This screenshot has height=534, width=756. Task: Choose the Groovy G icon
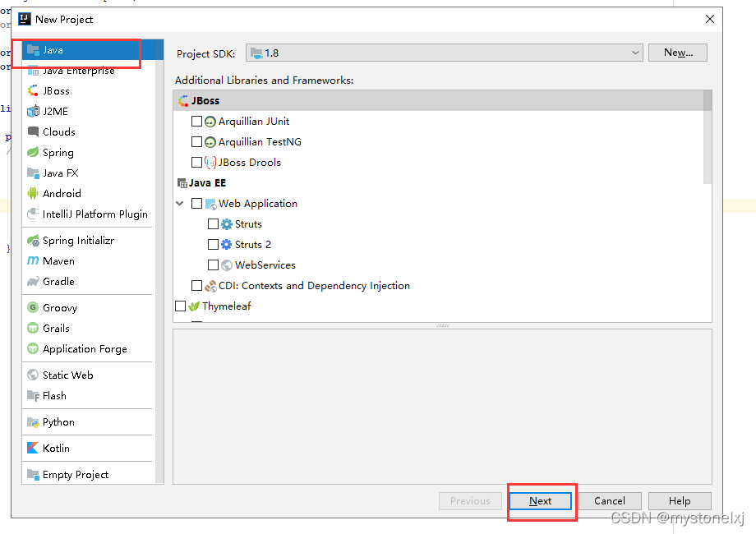(x=33, y=307)
